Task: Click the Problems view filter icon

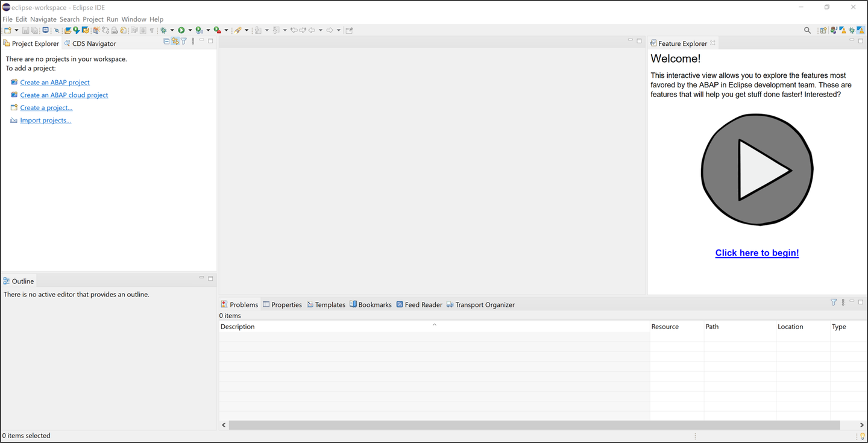Action: pyautogui.click(x=834, y=303)
